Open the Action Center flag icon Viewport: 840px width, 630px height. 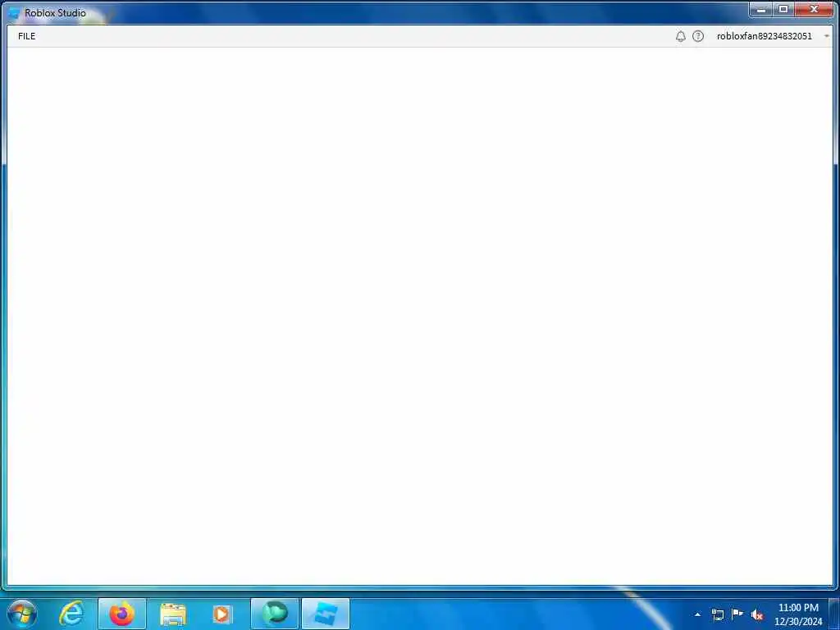point(737,614)
